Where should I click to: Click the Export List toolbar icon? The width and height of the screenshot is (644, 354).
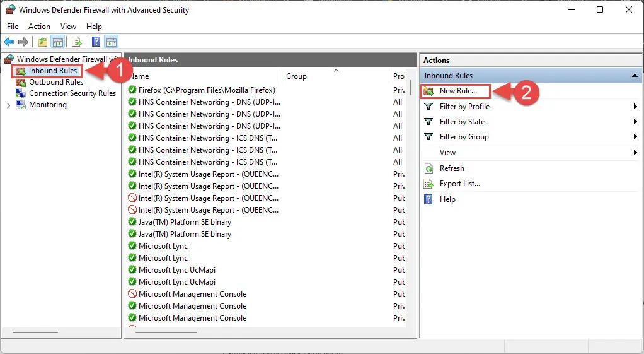tap(76, 42)
